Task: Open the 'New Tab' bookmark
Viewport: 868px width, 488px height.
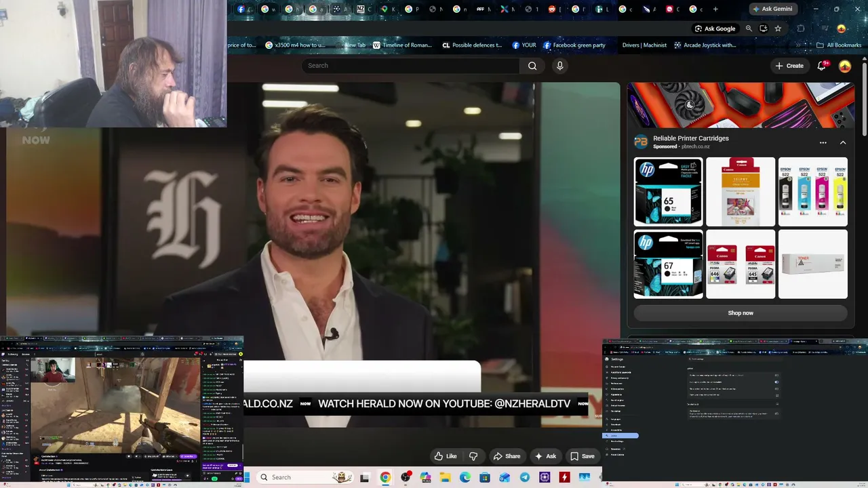Action: (x=351, y=45)
